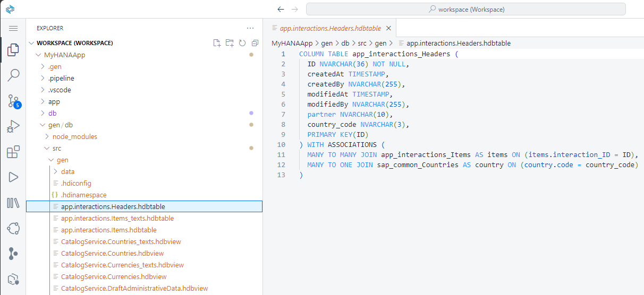Open CatalogService.Currencies_texts.hdbview file

[122, 265]
